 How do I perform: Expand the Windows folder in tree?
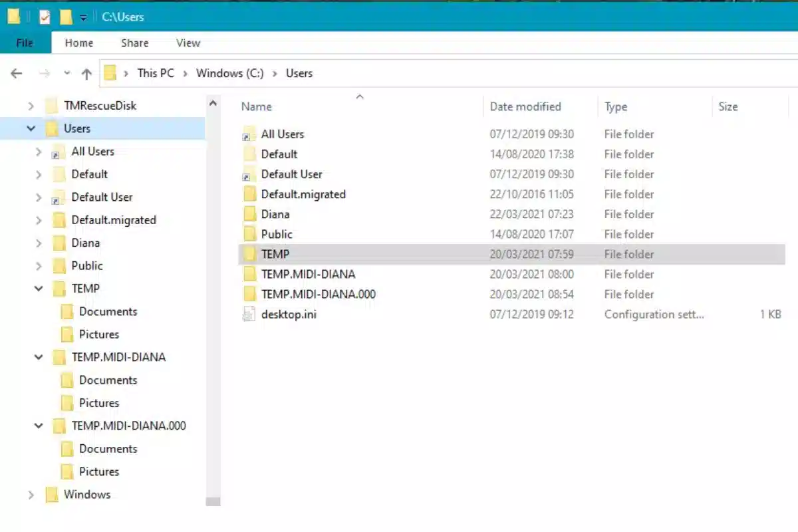point(31,495)
